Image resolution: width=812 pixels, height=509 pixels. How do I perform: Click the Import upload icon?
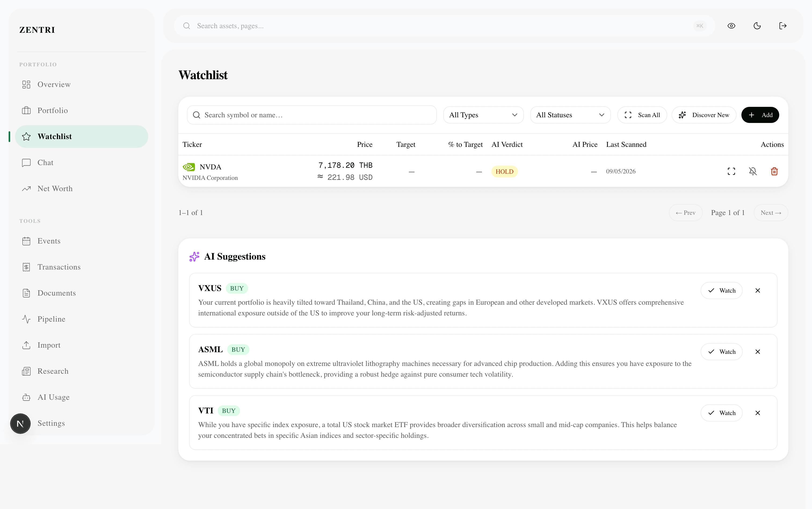tap(26, 345)
